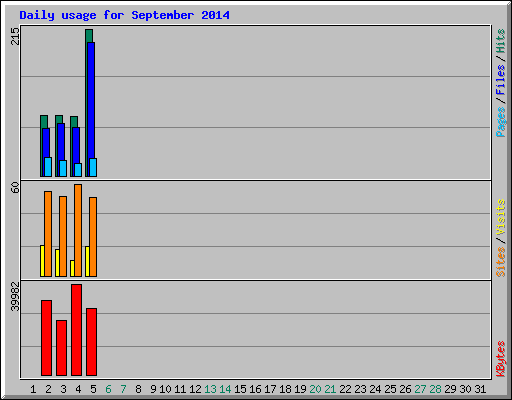Click the green day 28 label

[435, 389]
